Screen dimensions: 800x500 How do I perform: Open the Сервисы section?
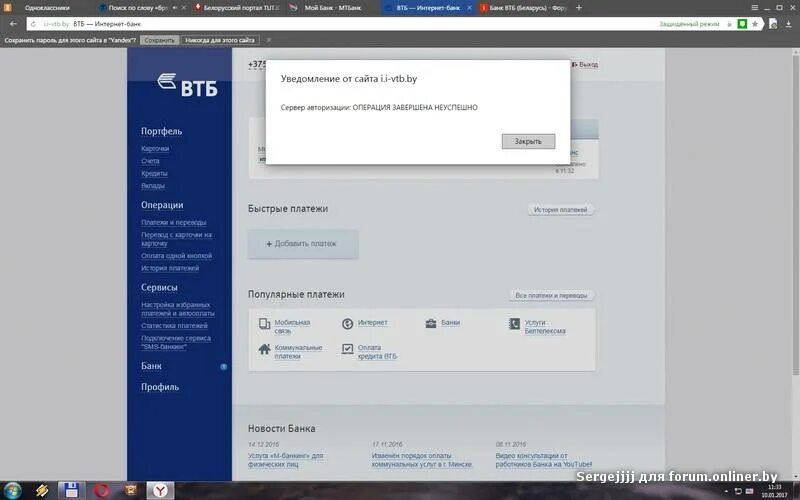point(159,287)
